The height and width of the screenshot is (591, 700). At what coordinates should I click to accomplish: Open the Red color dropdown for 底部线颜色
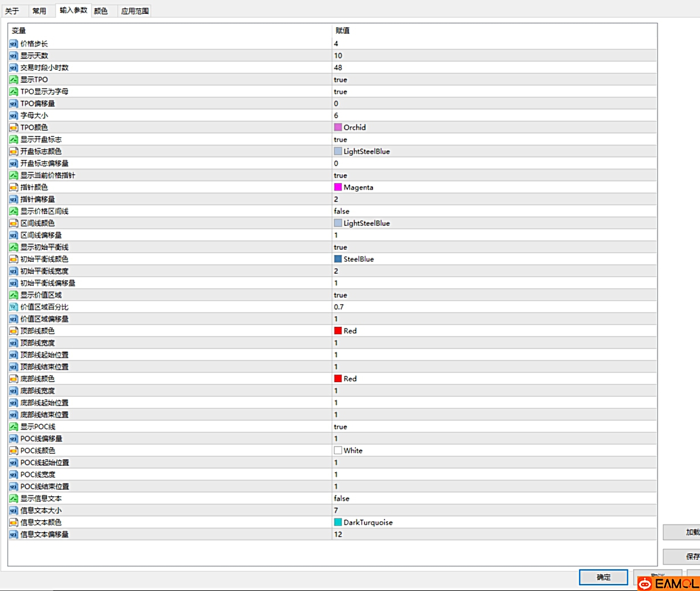click(494, 379)
